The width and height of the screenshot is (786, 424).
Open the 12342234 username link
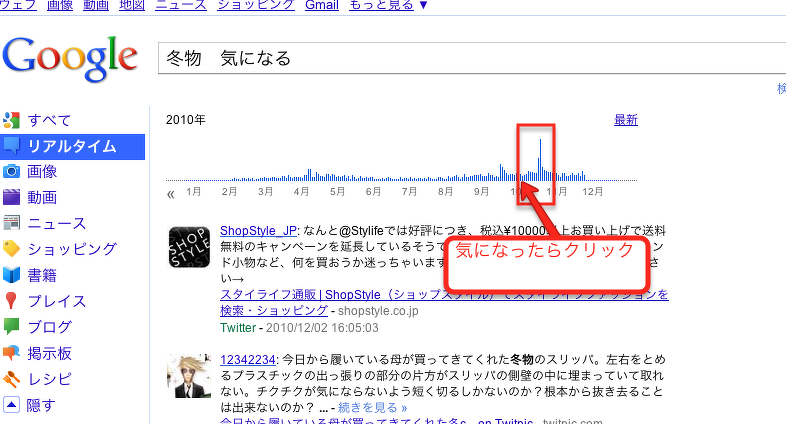[248, 359]
